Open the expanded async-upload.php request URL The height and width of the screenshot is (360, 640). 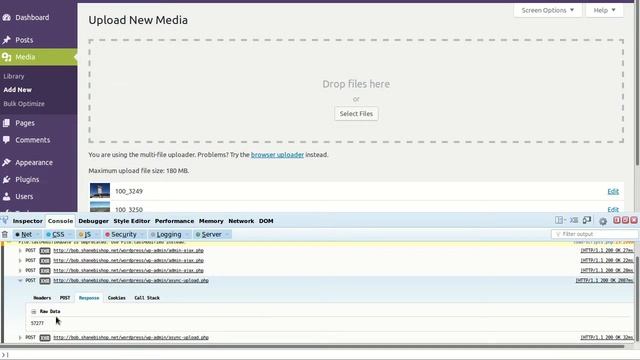coord(131,281)
